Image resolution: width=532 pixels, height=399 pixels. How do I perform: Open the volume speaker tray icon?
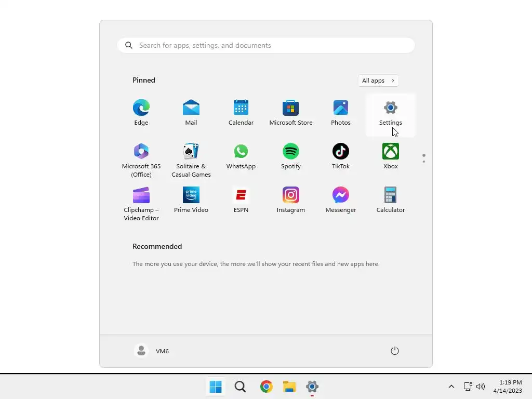(x=481, y=387)
